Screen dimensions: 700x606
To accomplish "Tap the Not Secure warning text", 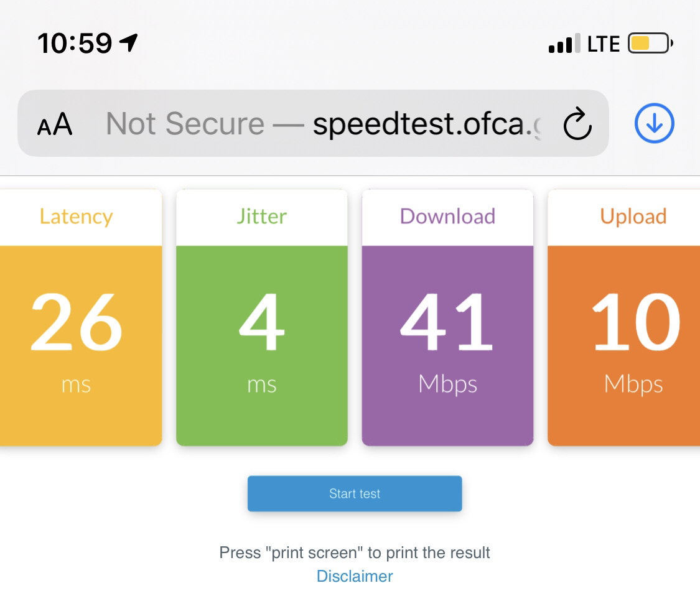I will (x=185, y=124).
